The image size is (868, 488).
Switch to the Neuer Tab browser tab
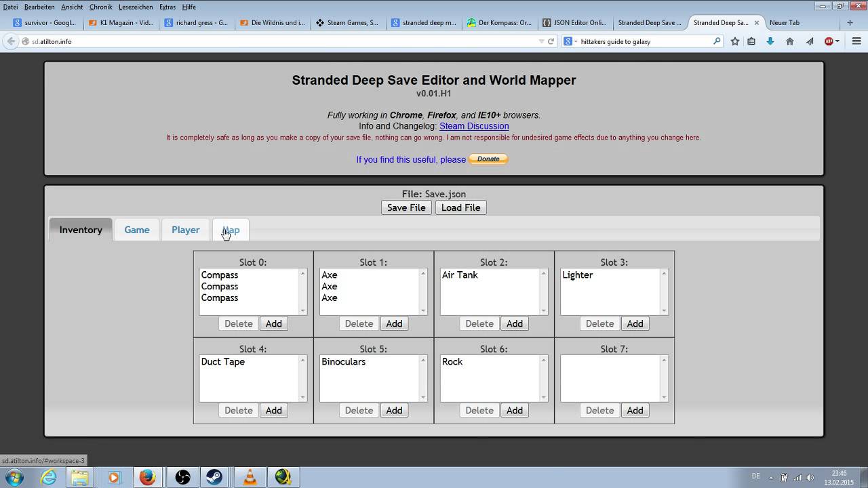click(785, 22)
